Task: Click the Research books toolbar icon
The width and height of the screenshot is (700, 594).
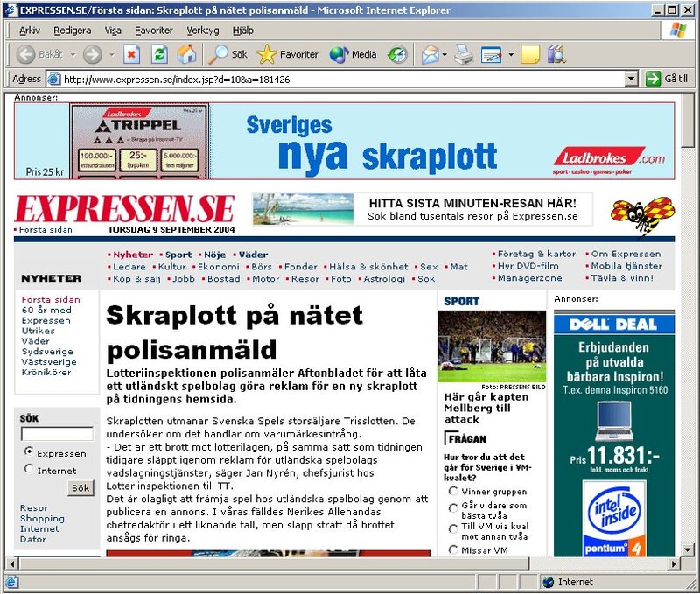Action: (556, 54)
